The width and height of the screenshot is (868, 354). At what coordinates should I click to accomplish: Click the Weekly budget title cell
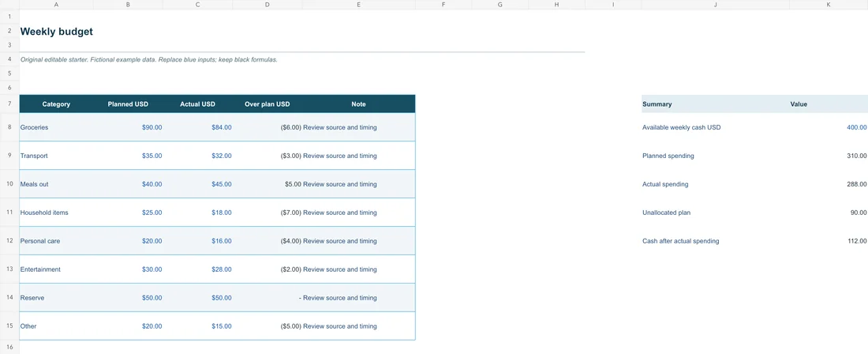point(57,32)
